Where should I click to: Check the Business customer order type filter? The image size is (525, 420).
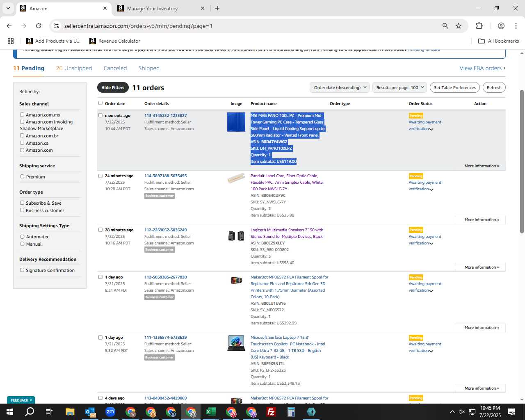(22, 210)
